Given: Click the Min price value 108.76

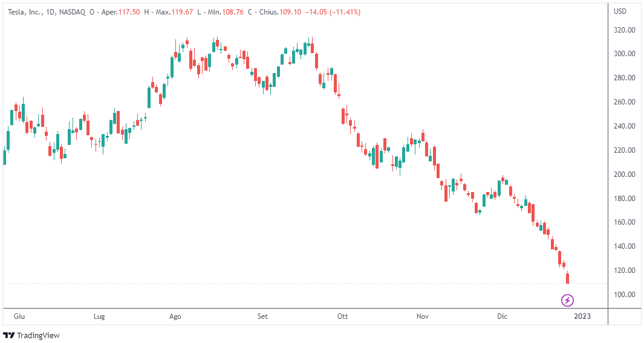Looking at the screenshot, I should (231, 11).
